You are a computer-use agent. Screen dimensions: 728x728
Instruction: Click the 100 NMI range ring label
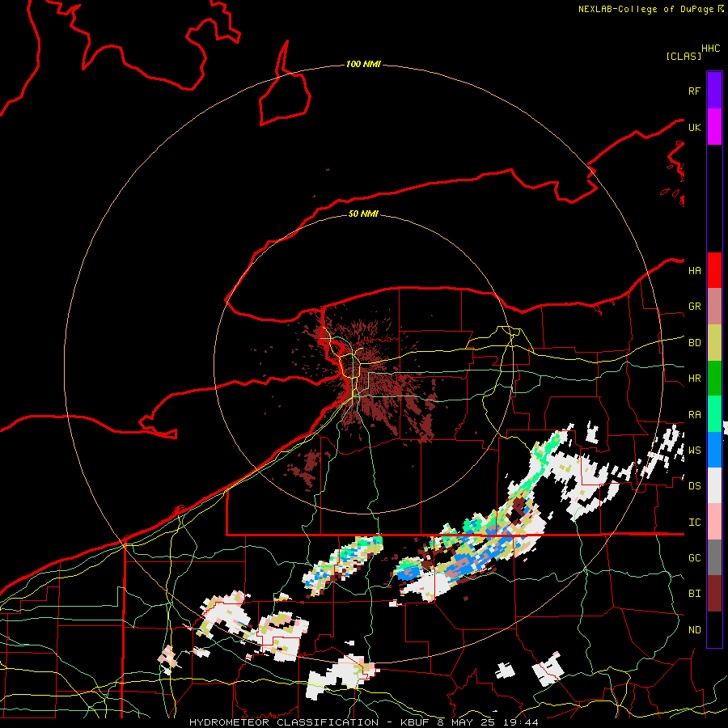pos(363,64)
